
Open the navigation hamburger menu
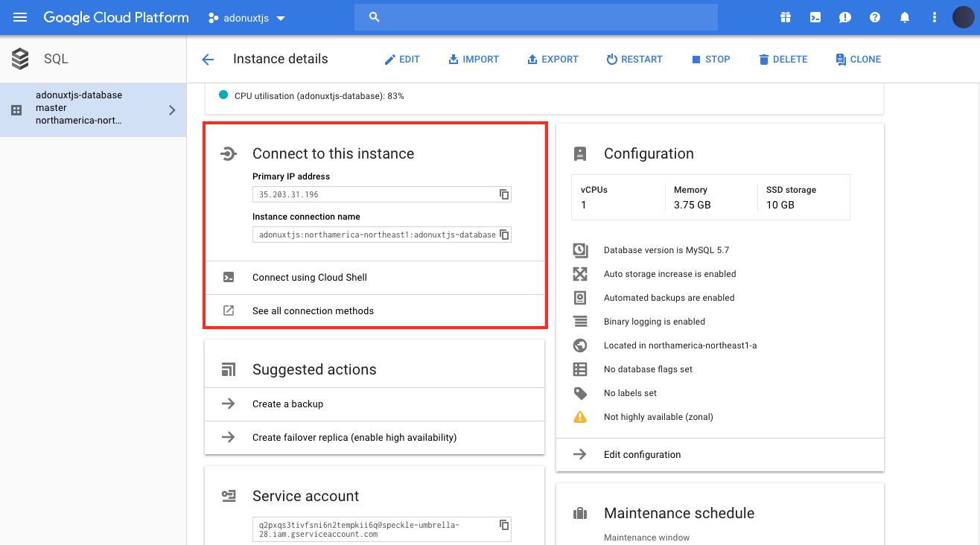click(19, 17)
